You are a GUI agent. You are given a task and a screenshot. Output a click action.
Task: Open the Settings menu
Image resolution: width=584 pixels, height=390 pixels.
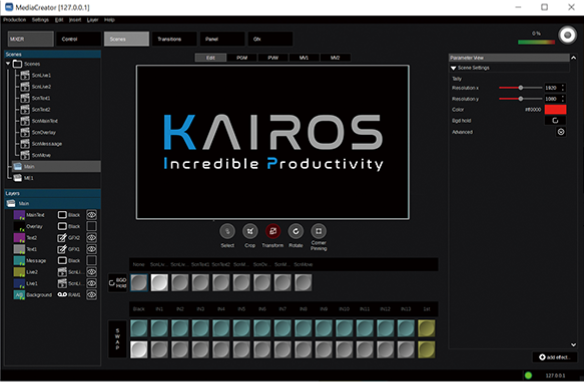coord(40,20)
